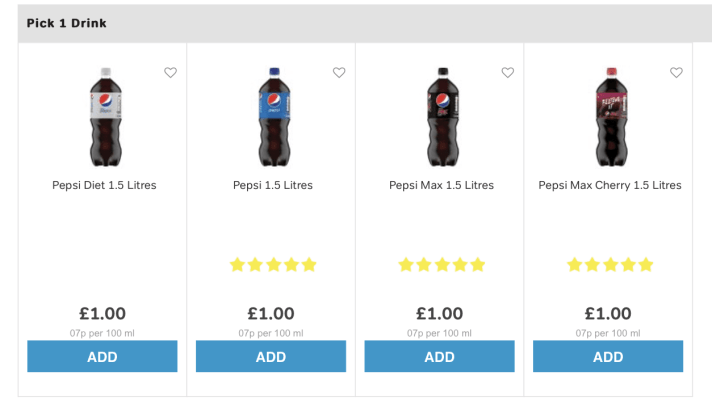Click the Pick 1 Drink section header
The height and width of the screenshot is (417, 712).
pyautogui.click(x=67, y=23)
